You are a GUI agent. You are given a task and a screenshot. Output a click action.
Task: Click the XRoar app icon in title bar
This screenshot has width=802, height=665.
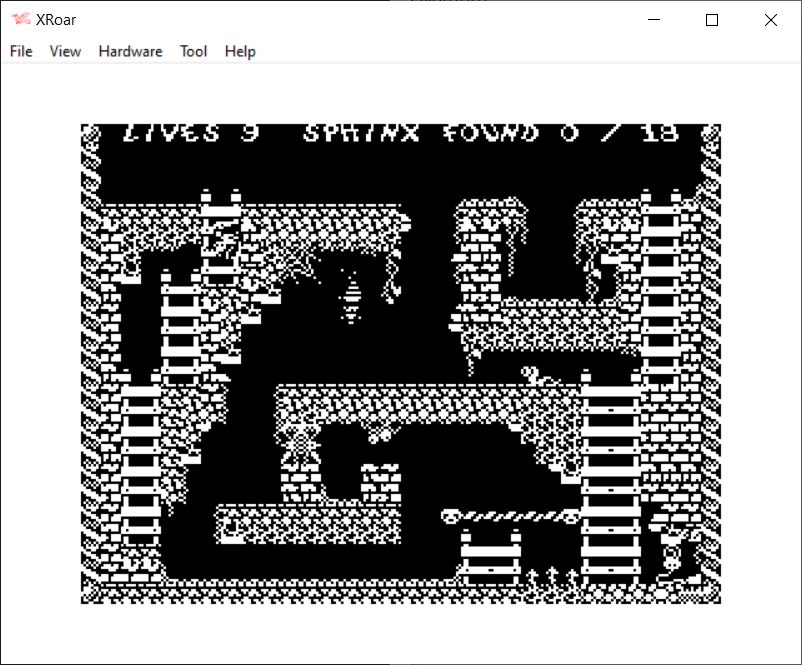coord(20,20)
